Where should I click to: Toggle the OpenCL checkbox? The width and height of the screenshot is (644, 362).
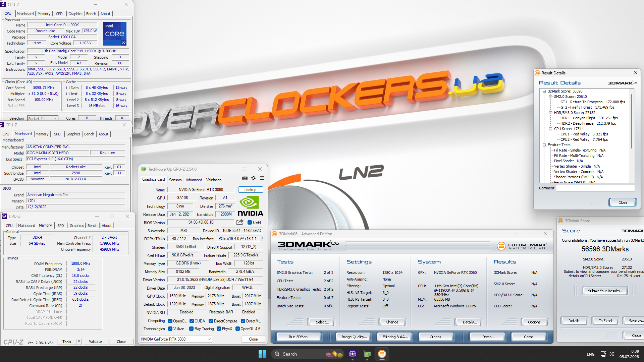[170, 321]
